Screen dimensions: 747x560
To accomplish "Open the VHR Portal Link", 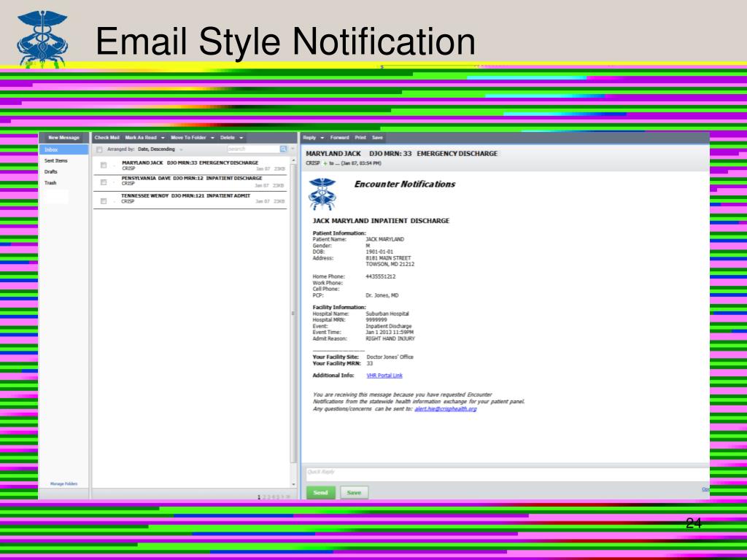I will [384, 376].
